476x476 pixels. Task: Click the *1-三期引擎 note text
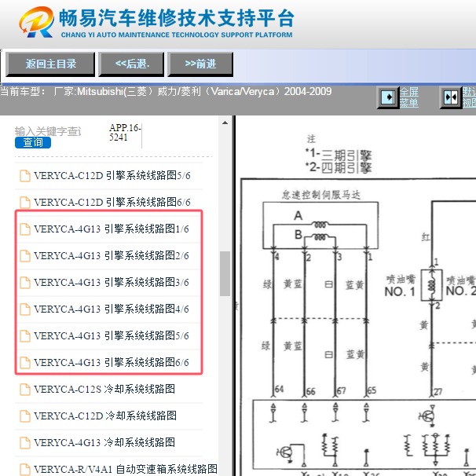point(339,154)
